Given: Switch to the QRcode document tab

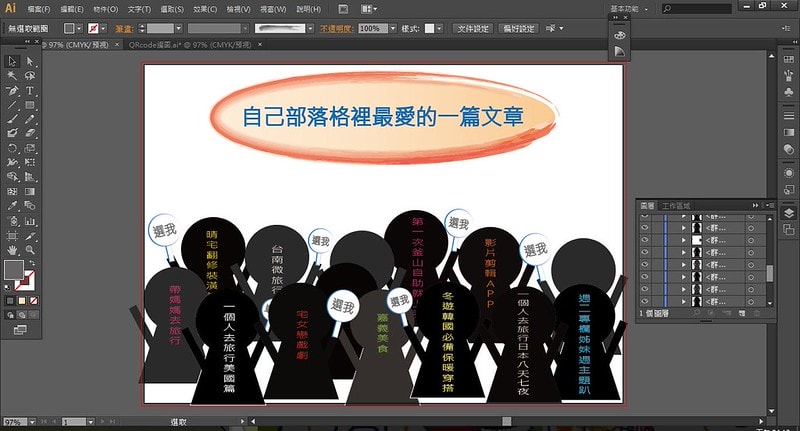Looking at the screenshot, I should click(x=190, y=45).
